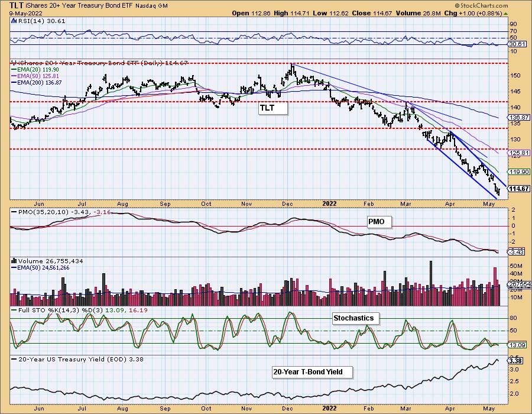Click the 50M label on the volume axis
The height and width of the screenshot is (414, 532).
pos(516,266)
